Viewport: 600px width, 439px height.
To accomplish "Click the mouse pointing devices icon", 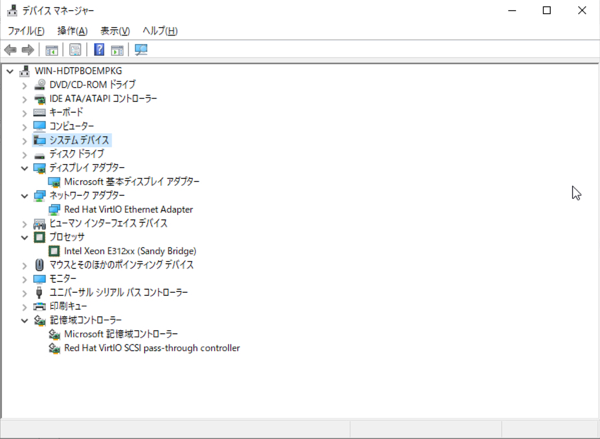I will pos(39,265).
